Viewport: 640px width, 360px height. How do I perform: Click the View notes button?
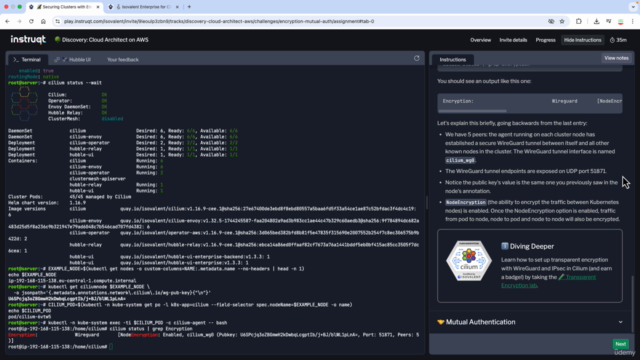pyautogui.click(x=616, y=58)
